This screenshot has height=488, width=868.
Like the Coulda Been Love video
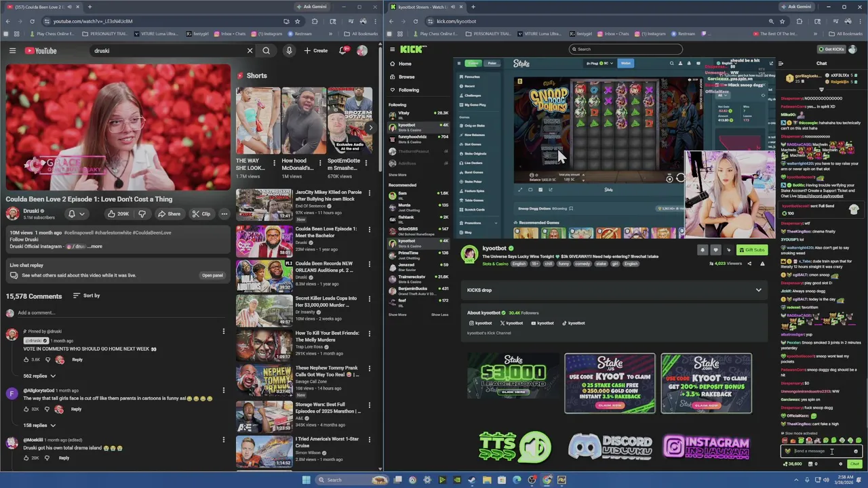(117, 213)
